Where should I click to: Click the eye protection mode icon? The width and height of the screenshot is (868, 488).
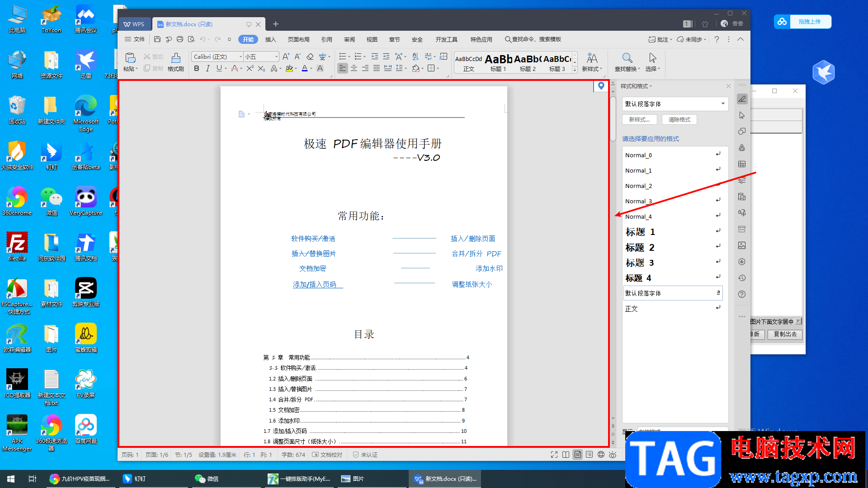(x=613, y=455)
